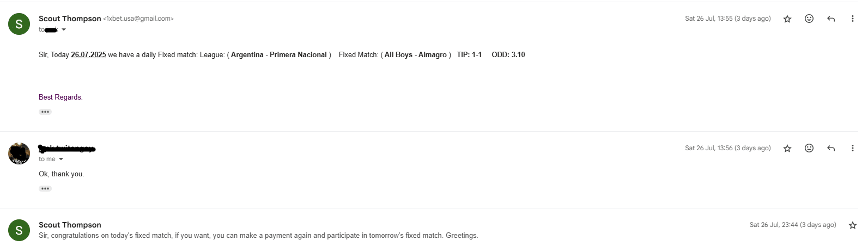Open the 26.07.2025 date link

point(88,55)
